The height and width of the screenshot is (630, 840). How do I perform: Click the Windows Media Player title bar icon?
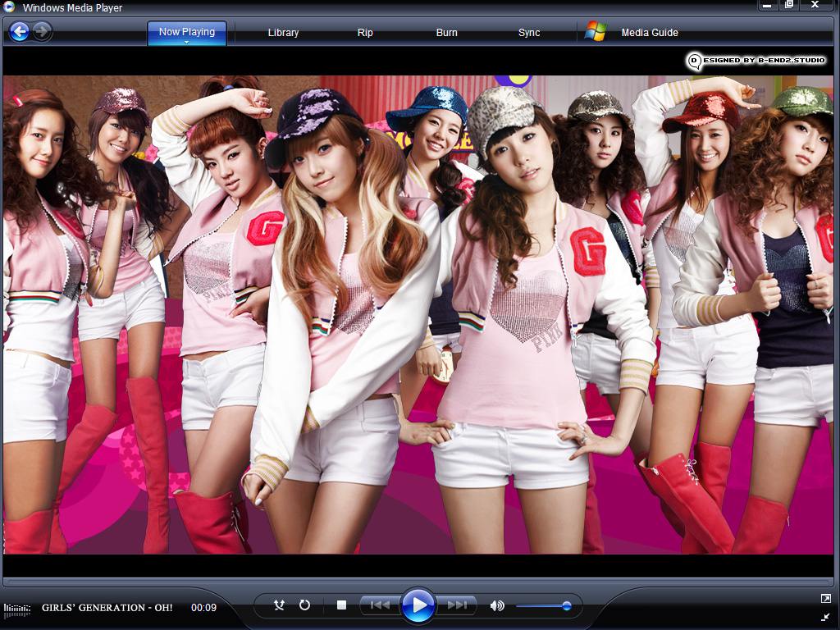[8, 7]
